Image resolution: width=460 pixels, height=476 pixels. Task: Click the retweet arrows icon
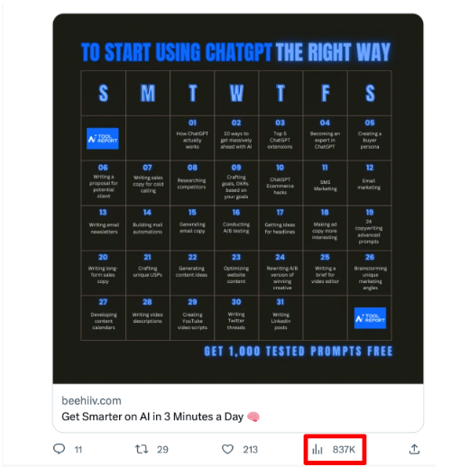point(142,449)
